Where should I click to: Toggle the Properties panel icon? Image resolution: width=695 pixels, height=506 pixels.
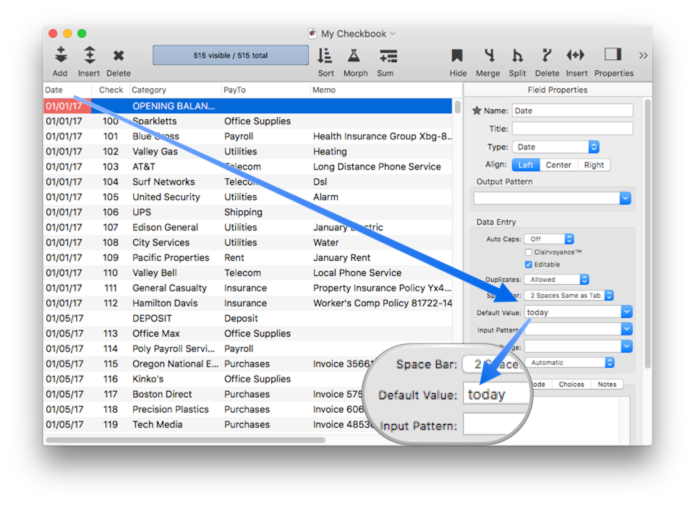pos(613,54)
